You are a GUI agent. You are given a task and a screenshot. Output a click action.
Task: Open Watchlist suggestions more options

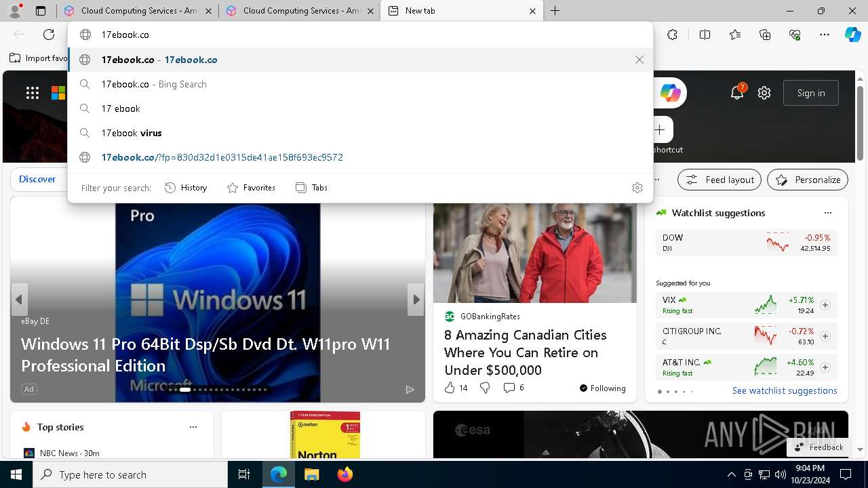pos(827,213)
